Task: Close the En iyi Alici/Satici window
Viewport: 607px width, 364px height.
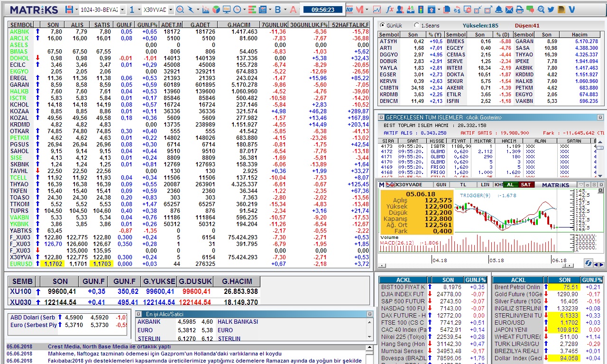Action: point(370,314)
